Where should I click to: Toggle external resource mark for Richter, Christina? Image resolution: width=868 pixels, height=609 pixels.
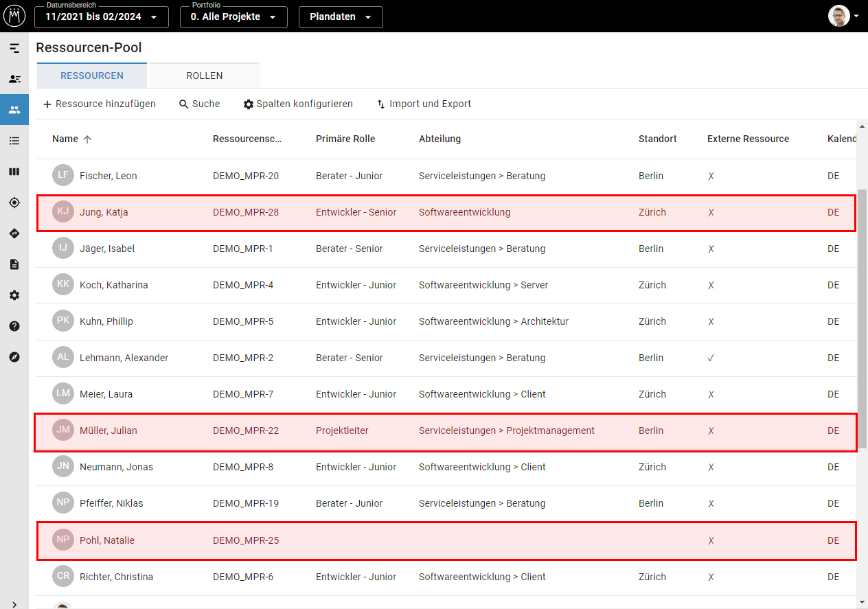coord(711,577)
